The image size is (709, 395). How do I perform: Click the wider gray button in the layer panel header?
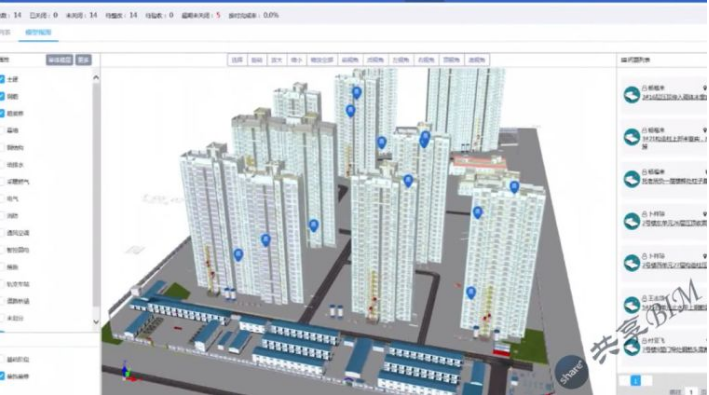(x=59, y=60)
